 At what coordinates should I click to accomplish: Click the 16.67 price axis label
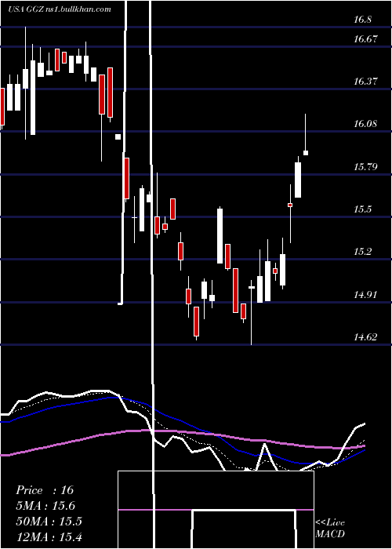pos(365,39)
